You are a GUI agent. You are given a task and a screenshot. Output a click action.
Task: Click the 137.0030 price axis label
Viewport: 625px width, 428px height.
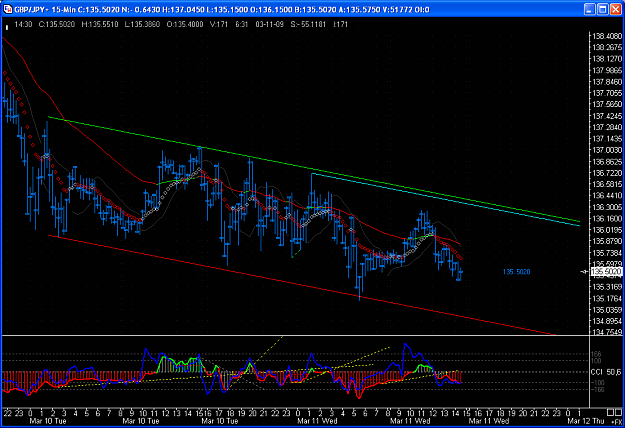pyautogui.click(x=607, y=150)
